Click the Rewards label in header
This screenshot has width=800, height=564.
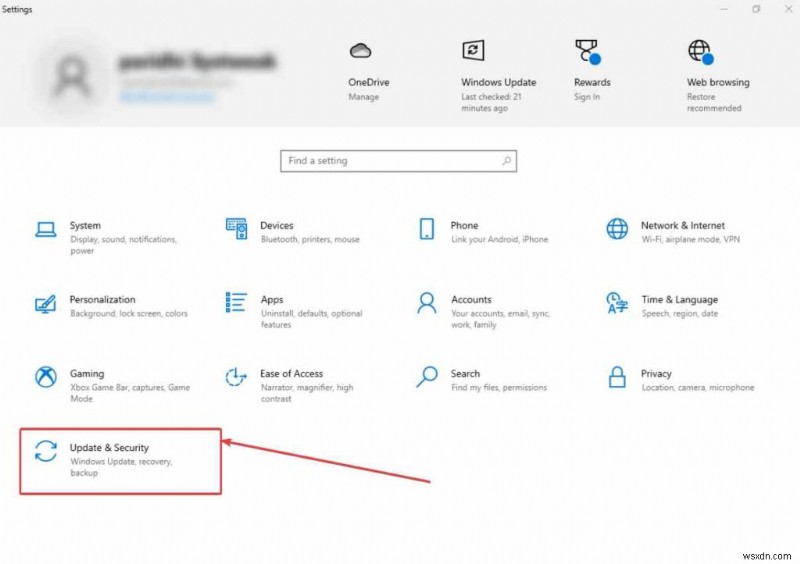click(x=592, y=82)
